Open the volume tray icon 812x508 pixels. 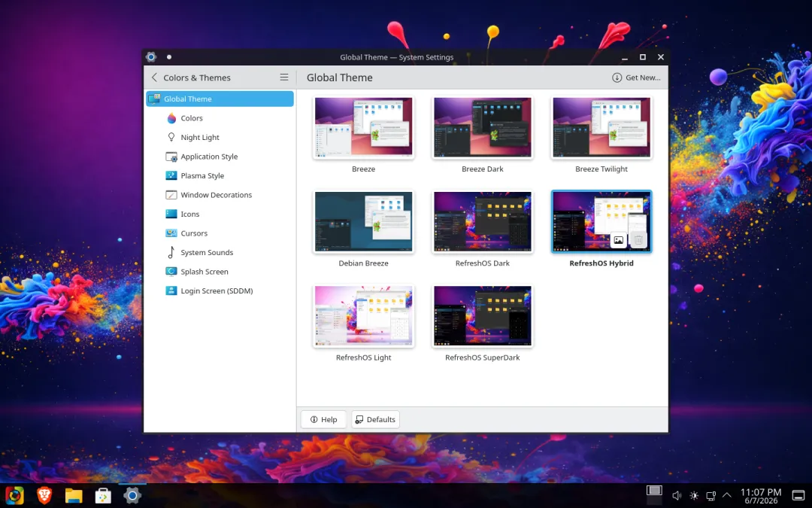click(x=677, y=496)
